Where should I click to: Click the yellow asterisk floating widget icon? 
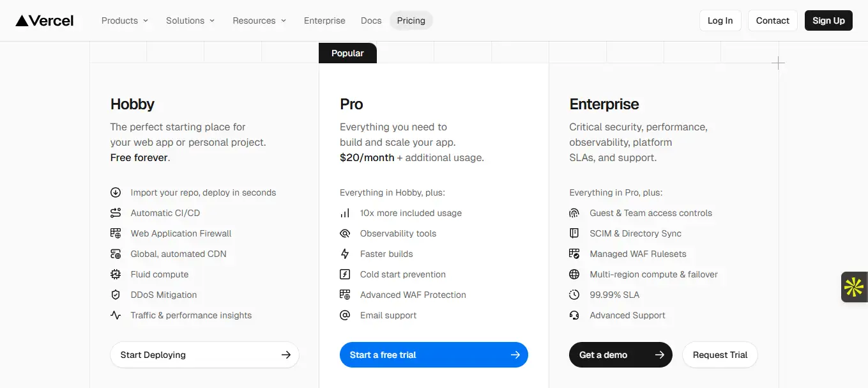click(x=854, y=287)
